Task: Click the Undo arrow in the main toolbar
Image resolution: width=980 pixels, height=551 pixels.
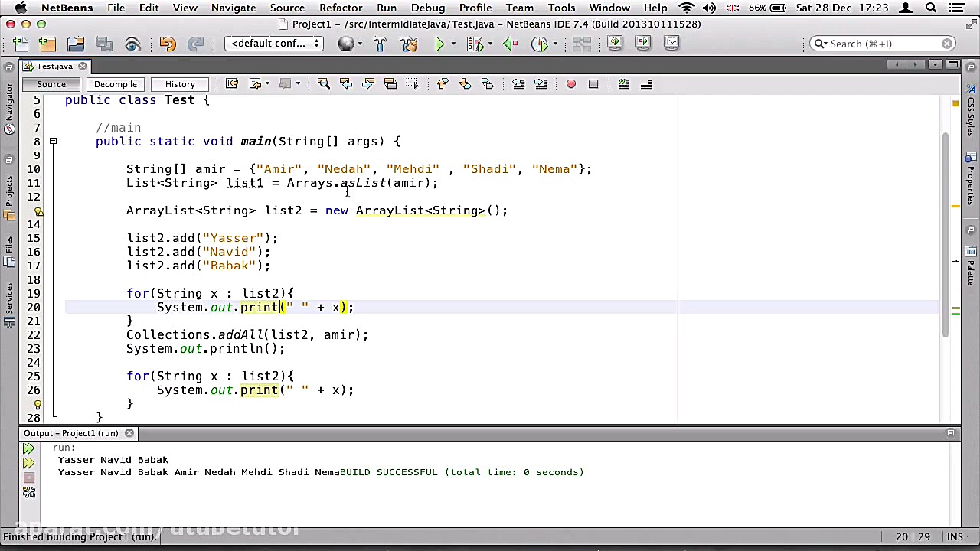Action: [x=168, y=44]
